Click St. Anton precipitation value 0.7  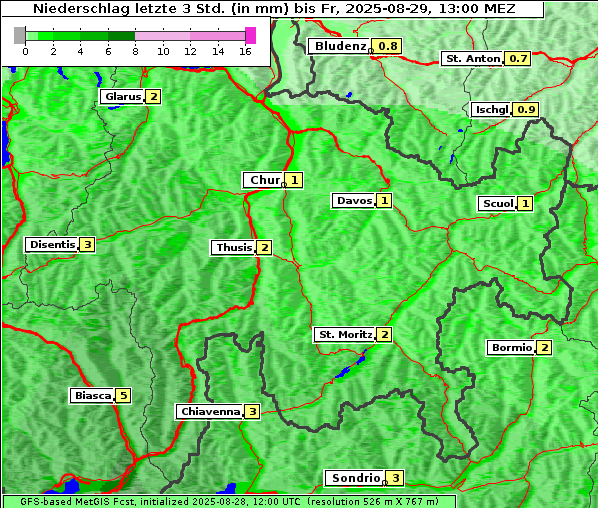[x=518, y=59]
